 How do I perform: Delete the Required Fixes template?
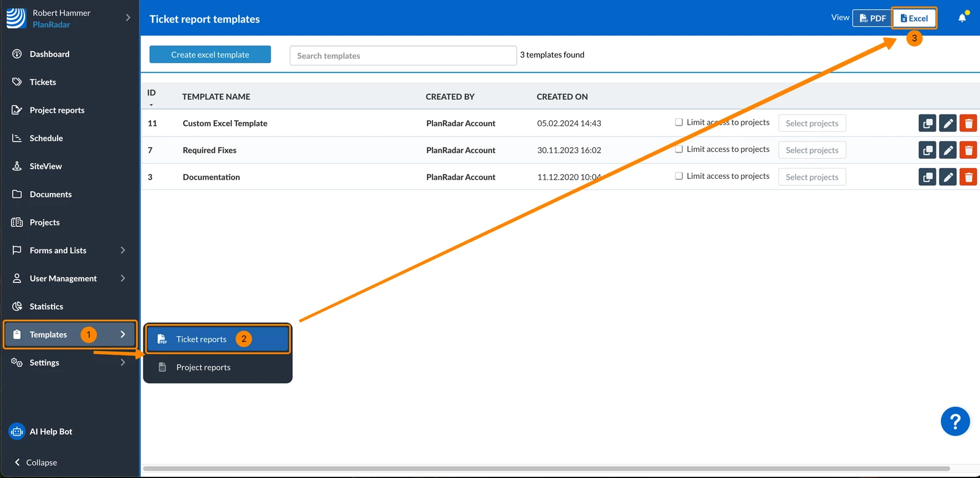(968, 150)
